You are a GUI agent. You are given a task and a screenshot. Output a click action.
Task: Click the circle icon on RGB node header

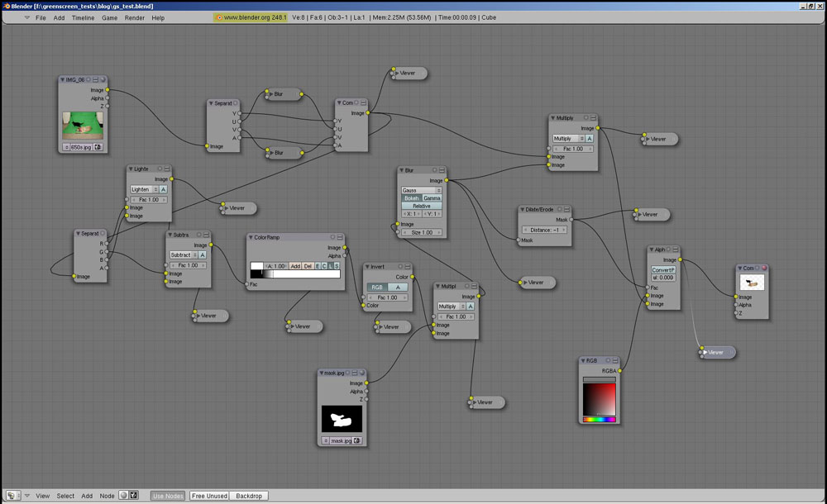(x=608, y=360)
